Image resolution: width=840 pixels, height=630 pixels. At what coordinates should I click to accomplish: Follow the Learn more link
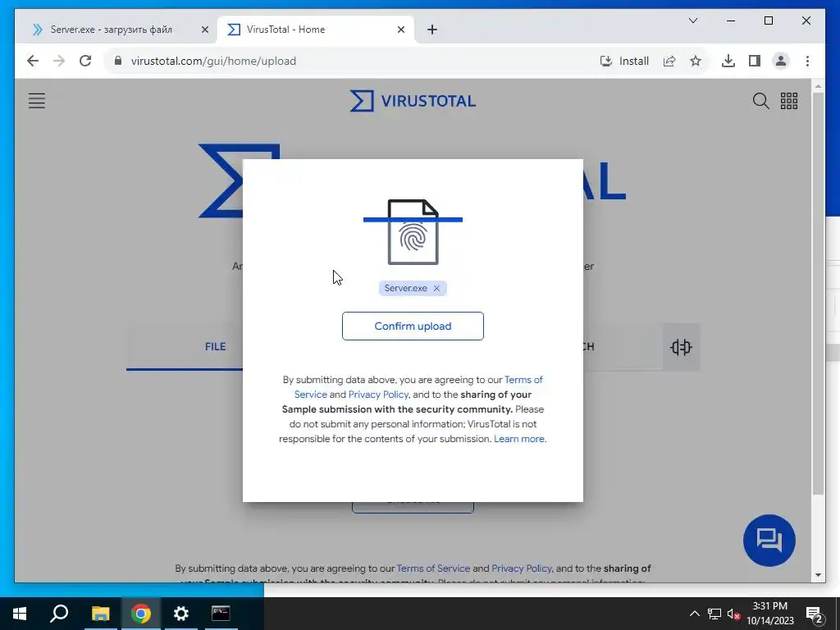(x=519, y=439)
